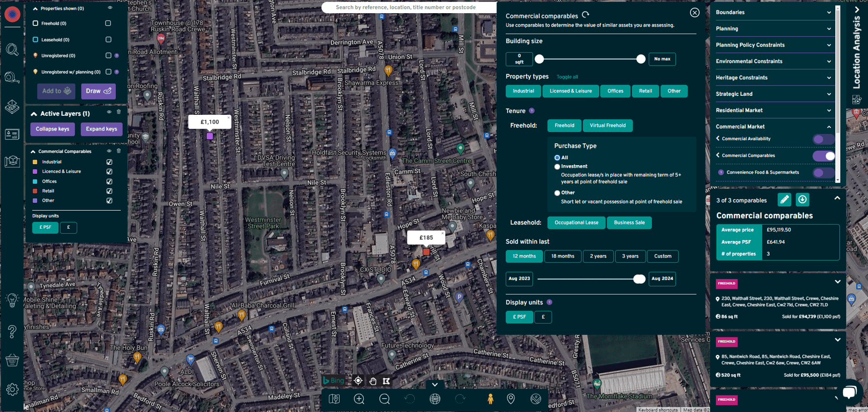Image resolution: width=868 pixels, height=412 pixels.
Task: Uncheck the Retail layer checkbox
Action: (x=109, y=191)
